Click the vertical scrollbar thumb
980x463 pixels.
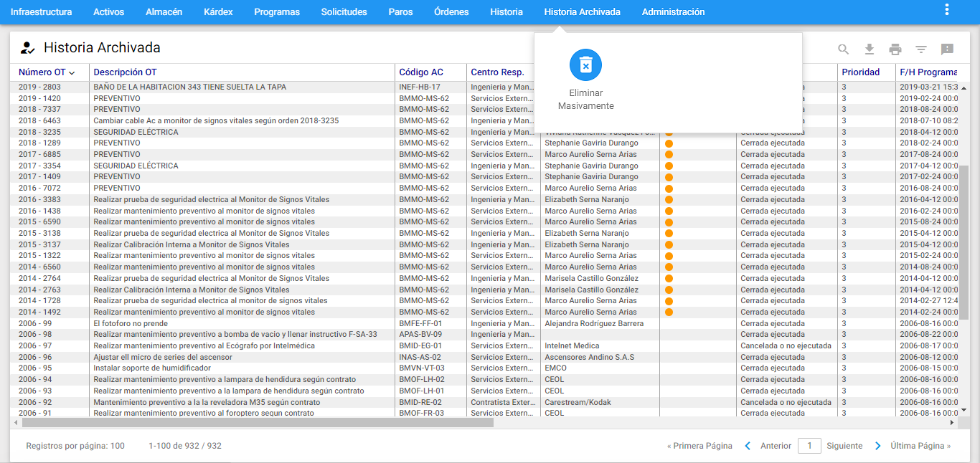pyautogui.click(x=964, y=242)
